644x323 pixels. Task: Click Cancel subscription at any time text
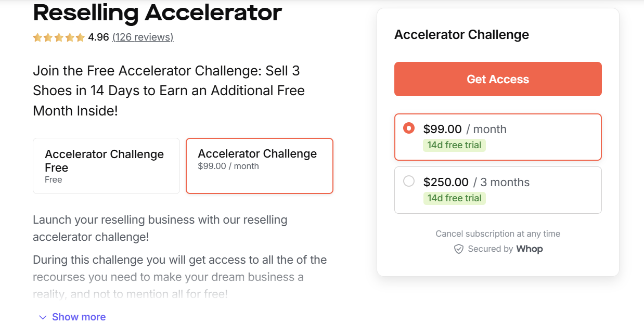tap(498, 234)
